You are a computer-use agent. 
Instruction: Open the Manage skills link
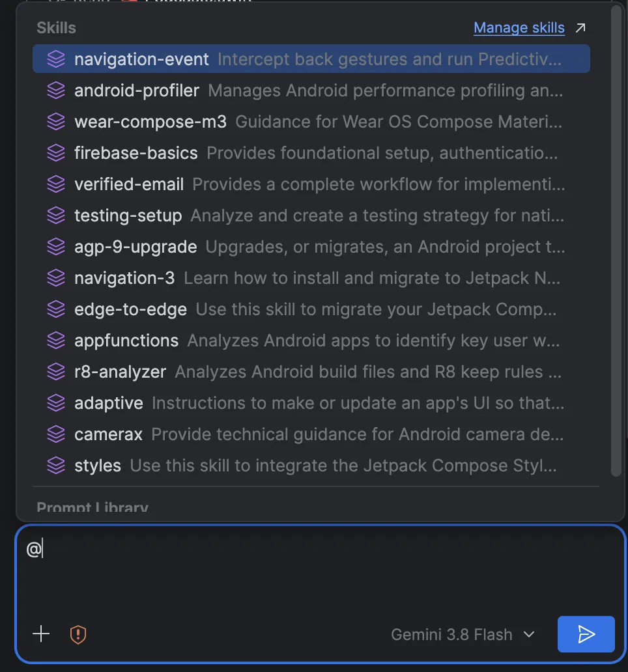(519, 28)
